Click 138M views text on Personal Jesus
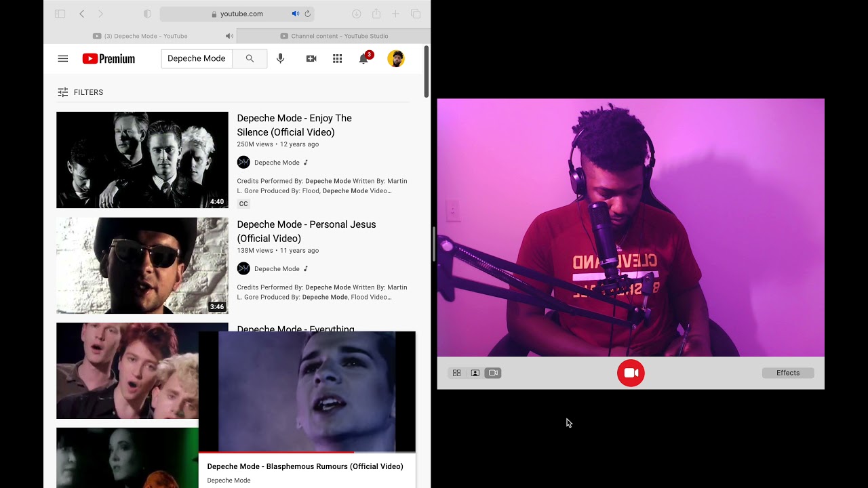The width and height of the screenshot is (868, 488). tap(255, 251)
